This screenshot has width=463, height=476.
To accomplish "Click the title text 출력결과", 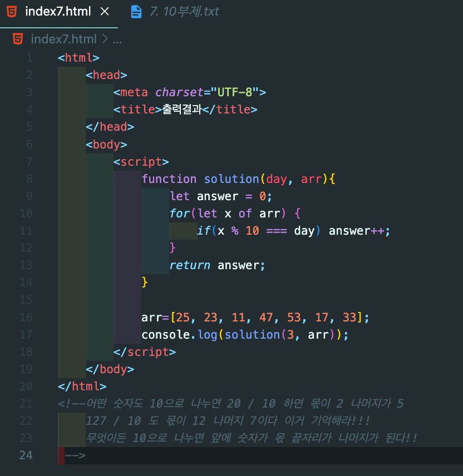I will click(x=182, y=110).
